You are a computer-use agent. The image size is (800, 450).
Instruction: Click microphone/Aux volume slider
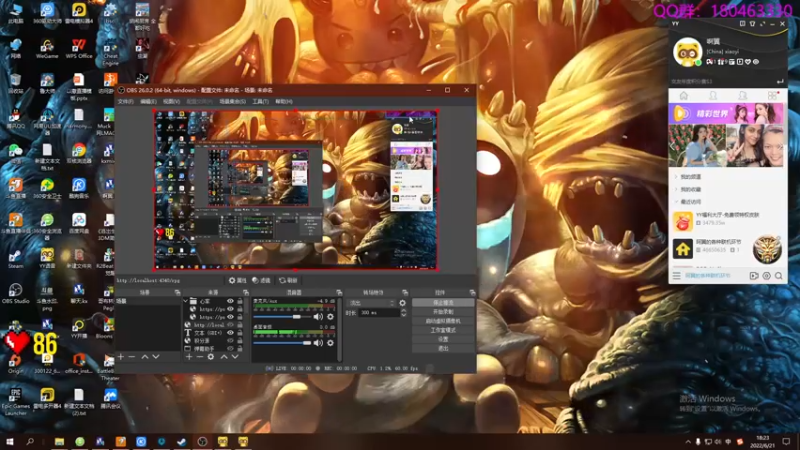click(x=283, y=317)
